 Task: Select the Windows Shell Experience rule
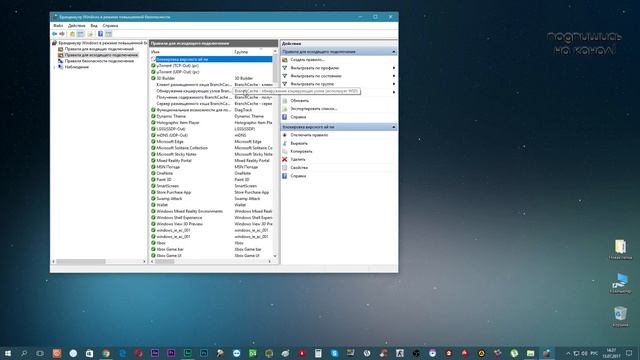tap(211, 218)
